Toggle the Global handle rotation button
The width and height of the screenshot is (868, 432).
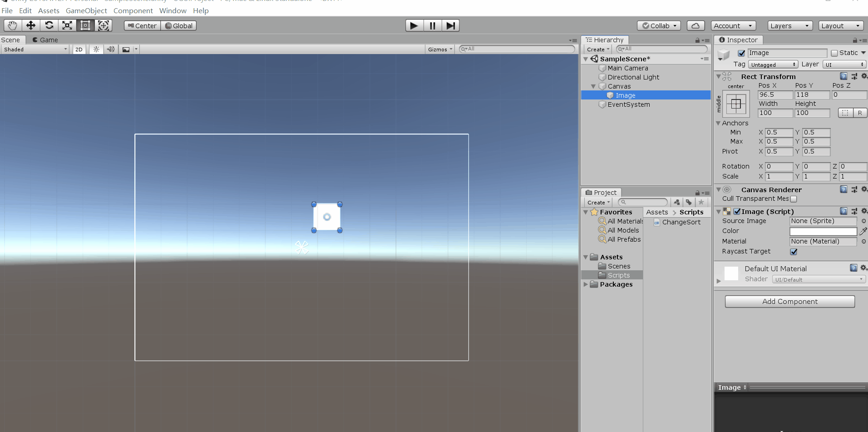[179, 26]
